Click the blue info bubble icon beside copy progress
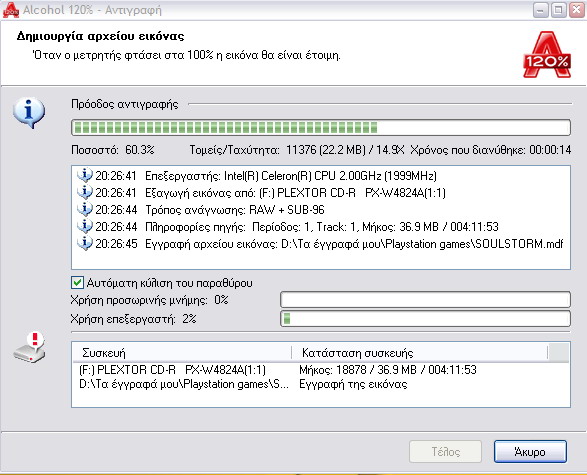Image resolution: width=587 pixels, height=475 pixels. [29, 113]
